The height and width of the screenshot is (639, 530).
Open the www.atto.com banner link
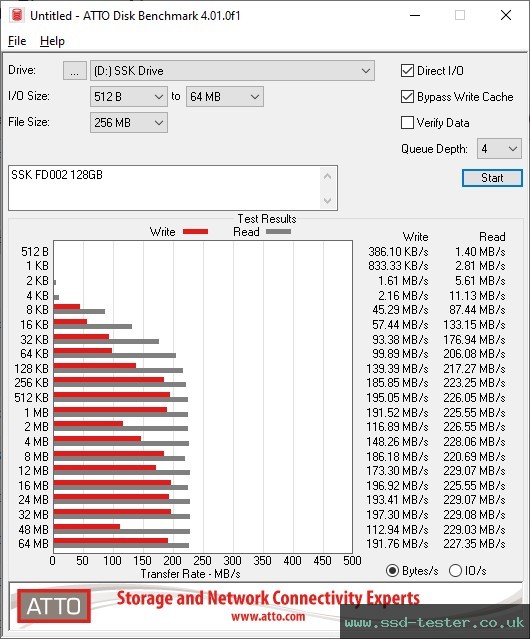[x=268, y=617]
